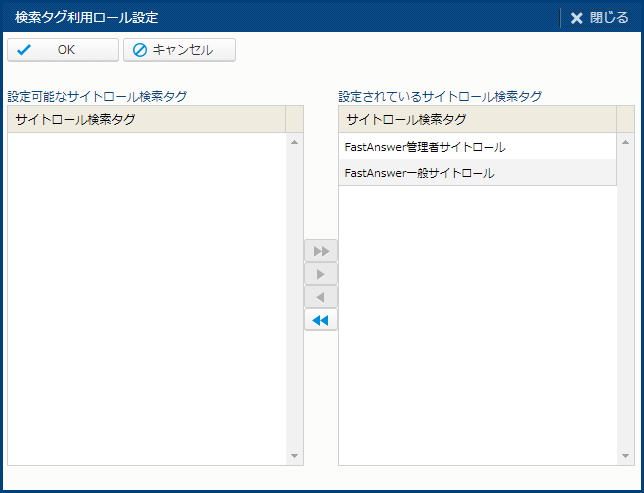Screen dimensions: 644x493
Task: Click the right list's vertical scrollbar track
Action: pos(625,300)
